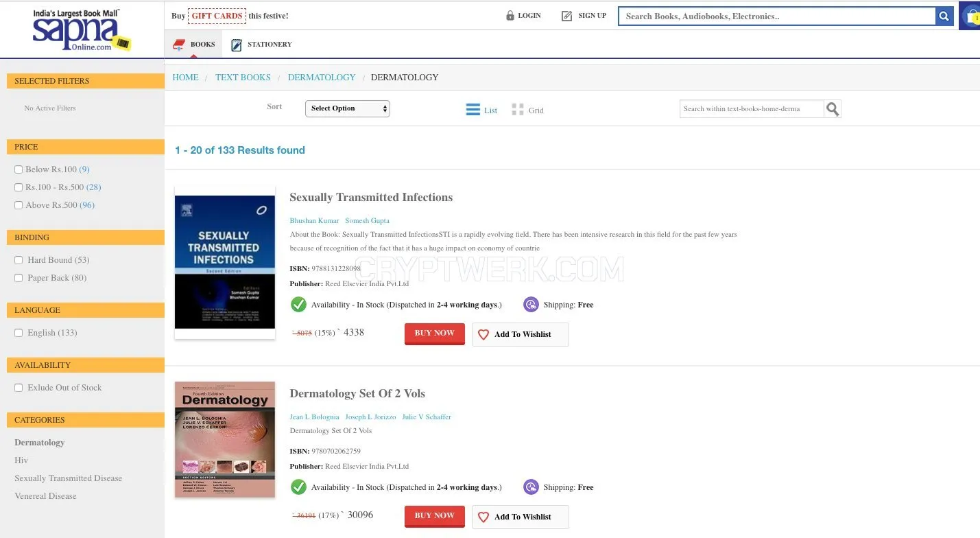The image size is (980, 538).
Task: Click the sign up pencil icon
Action: (566, 16)
